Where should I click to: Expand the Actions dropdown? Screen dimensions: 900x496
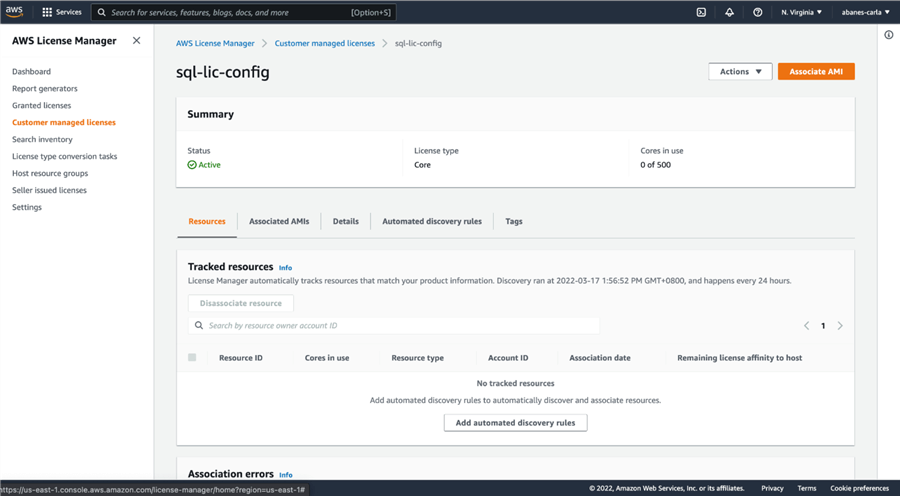(740, 72)
